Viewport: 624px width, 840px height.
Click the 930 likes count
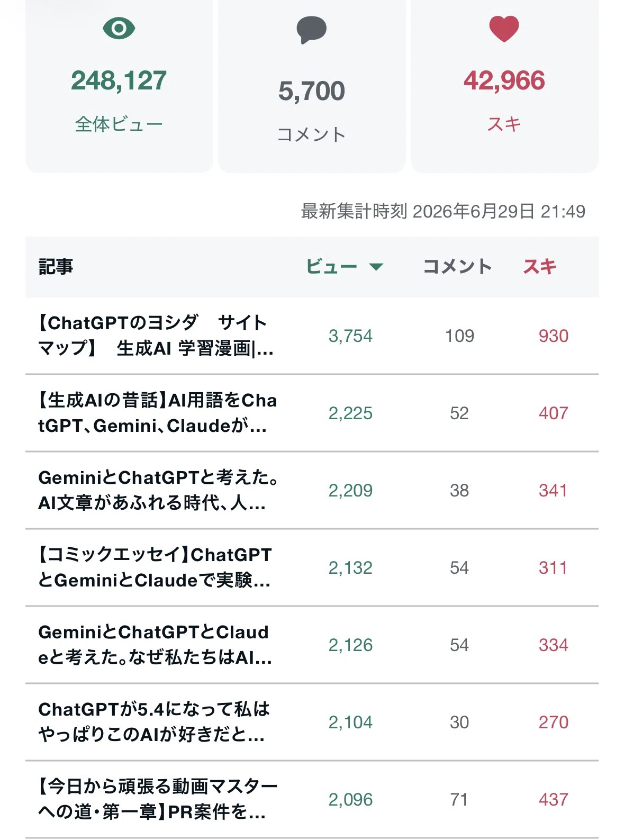pos(554,336)
